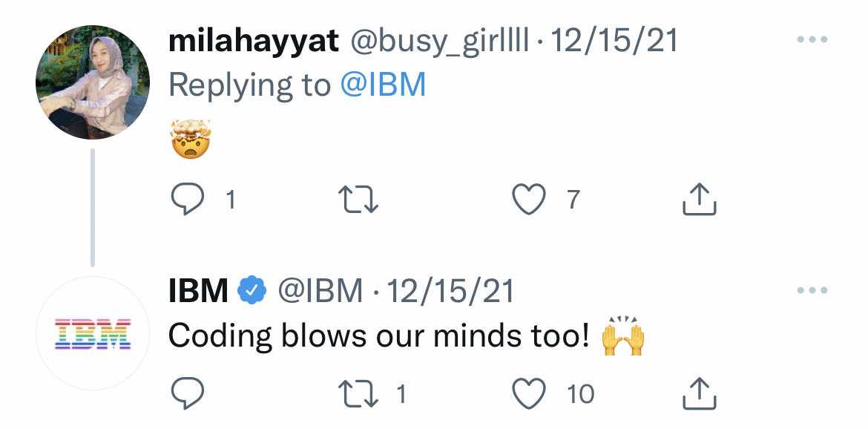This screenshot has width=868, height=429.
Task: Open more options for milahayyat's tweet
Action: (812, 40)
